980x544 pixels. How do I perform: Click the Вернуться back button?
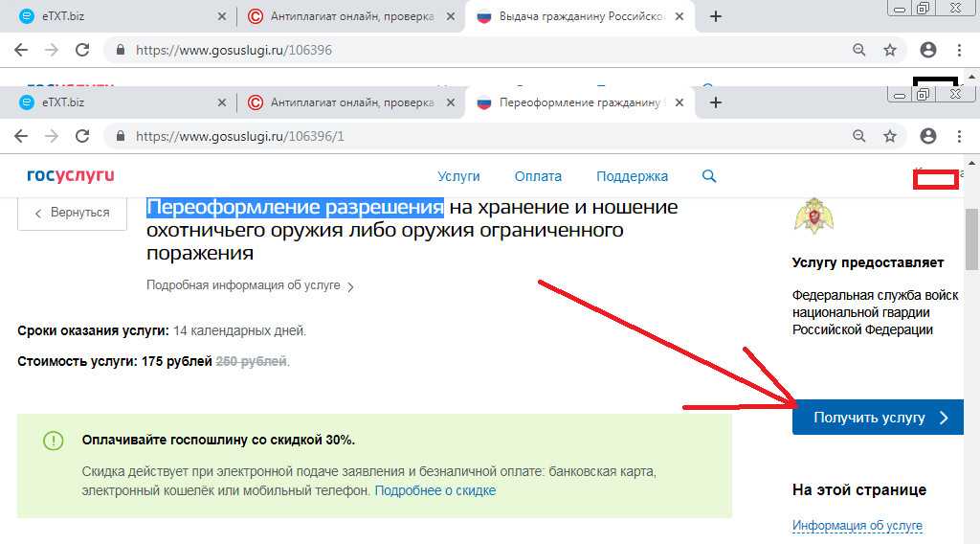(x=73, y=213)
